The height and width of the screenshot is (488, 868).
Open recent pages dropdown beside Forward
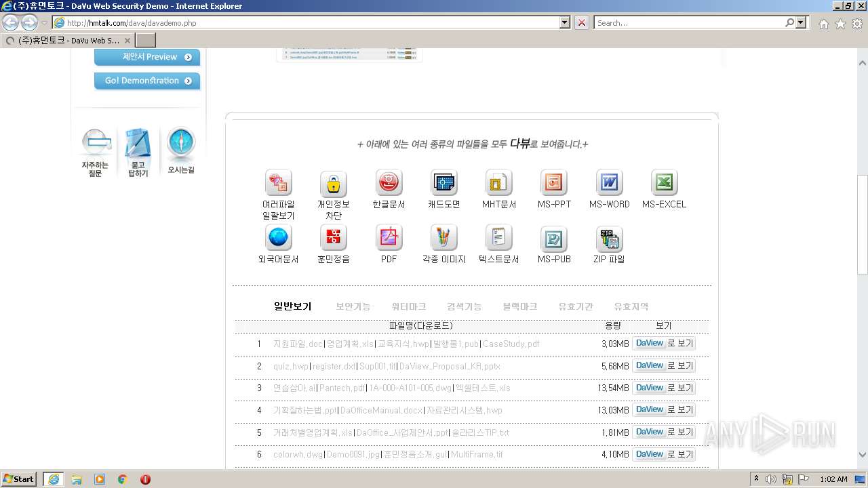pos(45,23)
